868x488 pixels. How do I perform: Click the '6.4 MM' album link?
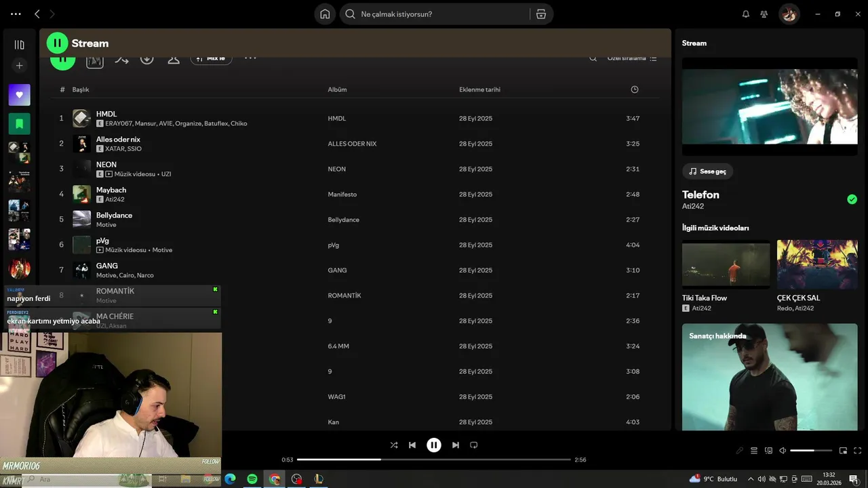[338, 346]
